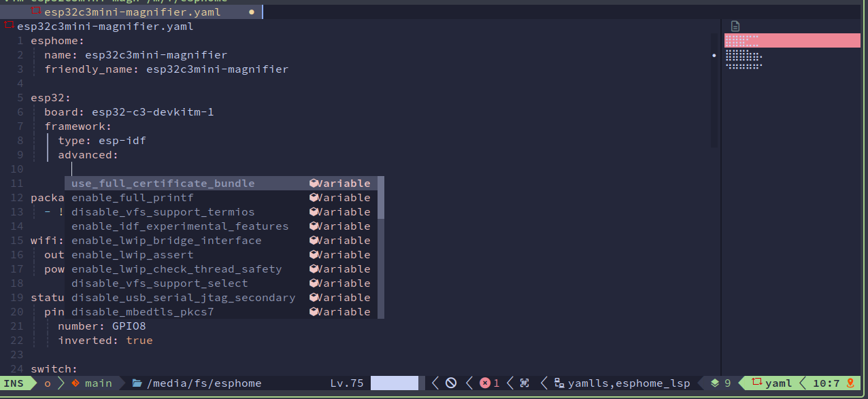Toggle the "o" indicator next to INS

point(48,383)
